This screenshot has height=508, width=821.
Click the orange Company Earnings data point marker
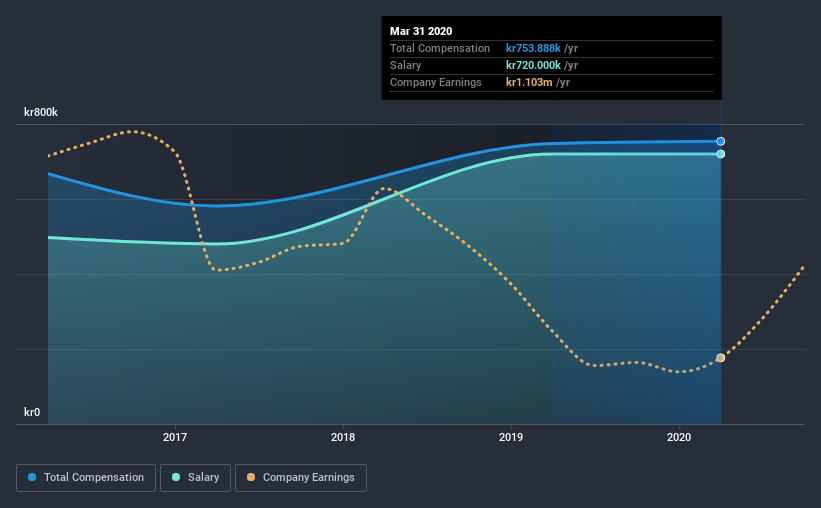(x=720, y=358)
